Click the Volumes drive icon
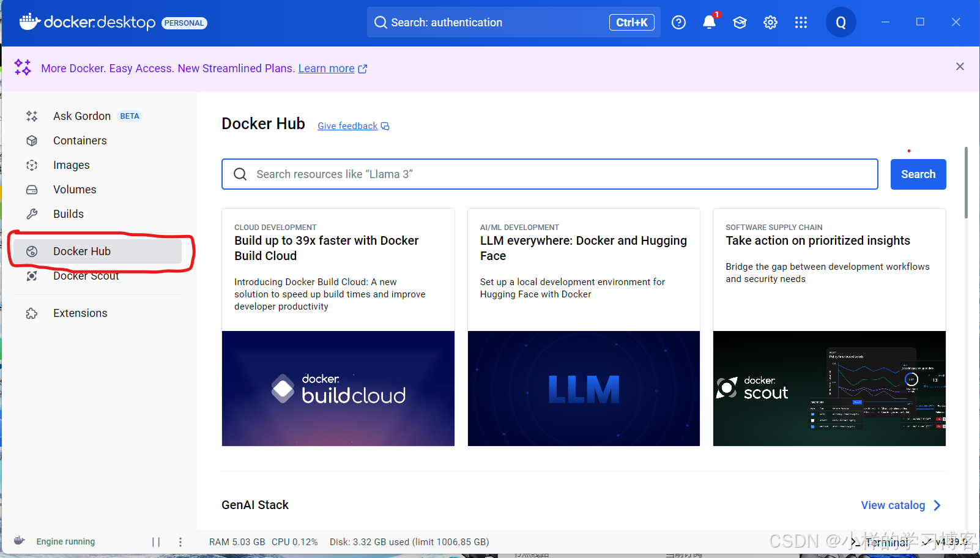The width and height of the screenshot is (980, 558). pos(32,190)
